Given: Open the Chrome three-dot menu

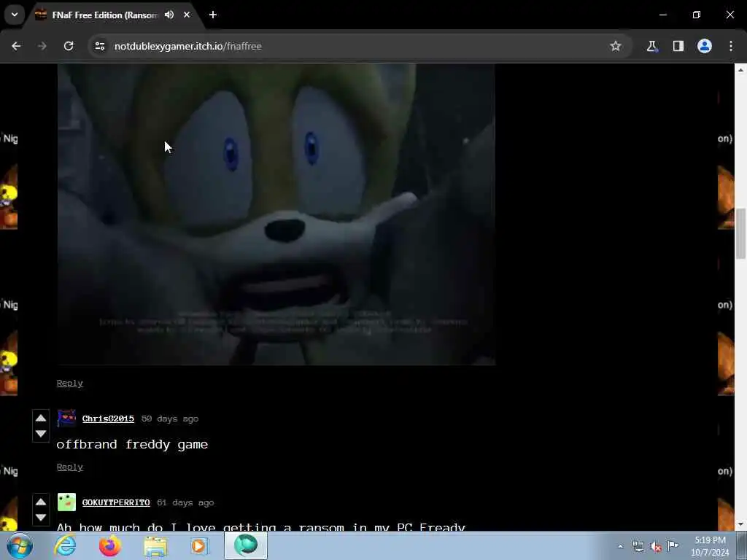Looking at the screenshot, I should point(731,46).
